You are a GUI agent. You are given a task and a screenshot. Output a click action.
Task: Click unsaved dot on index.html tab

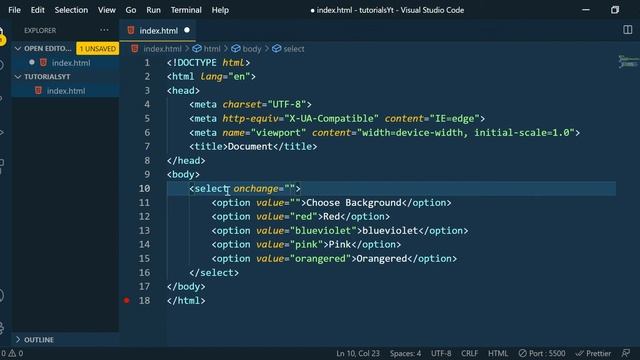187,30
